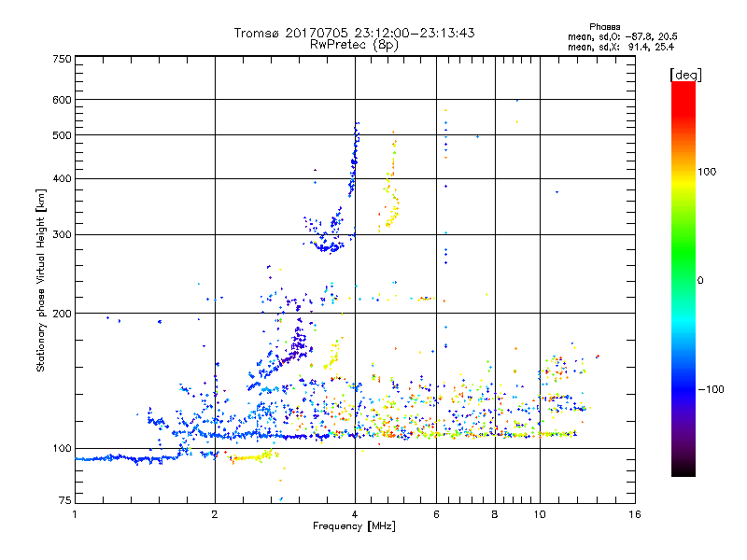Click the colorbar tick label '100'
The image size is (747, 560).
pyautogui.click(x=707, y=172)
